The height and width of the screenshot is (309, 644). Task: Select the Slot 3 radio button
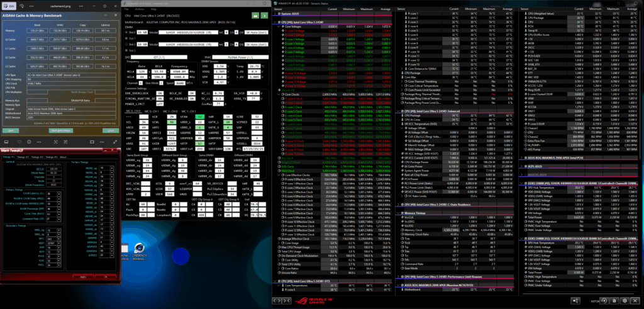(x=126, y=50)
